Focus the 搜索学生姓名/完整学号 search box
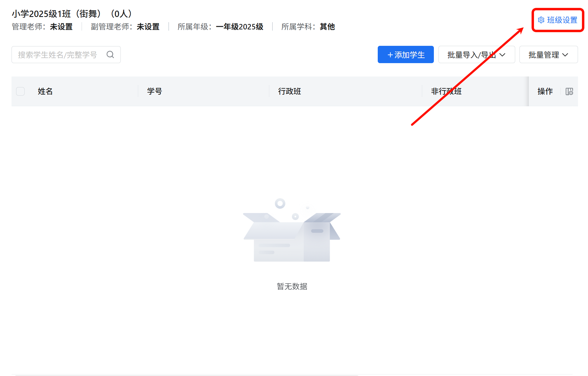588x376 pixels. pos(58,55)
